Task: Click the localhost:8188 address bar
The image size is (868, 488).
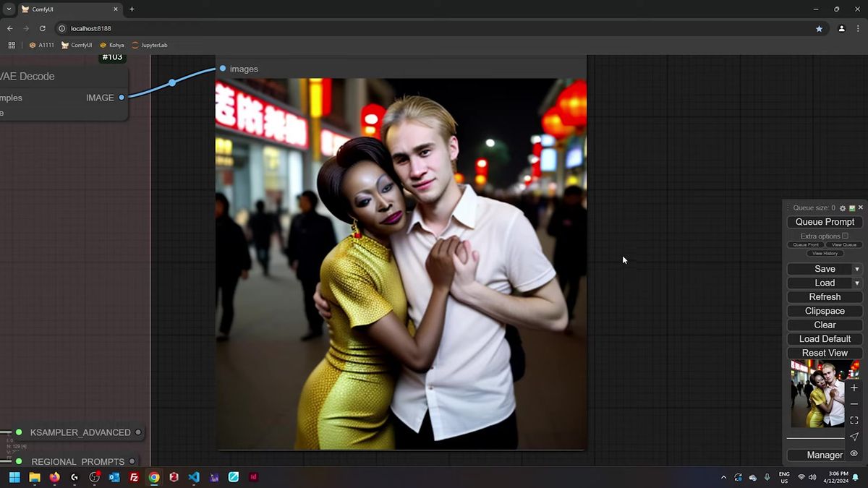Action: coord(434,28)
